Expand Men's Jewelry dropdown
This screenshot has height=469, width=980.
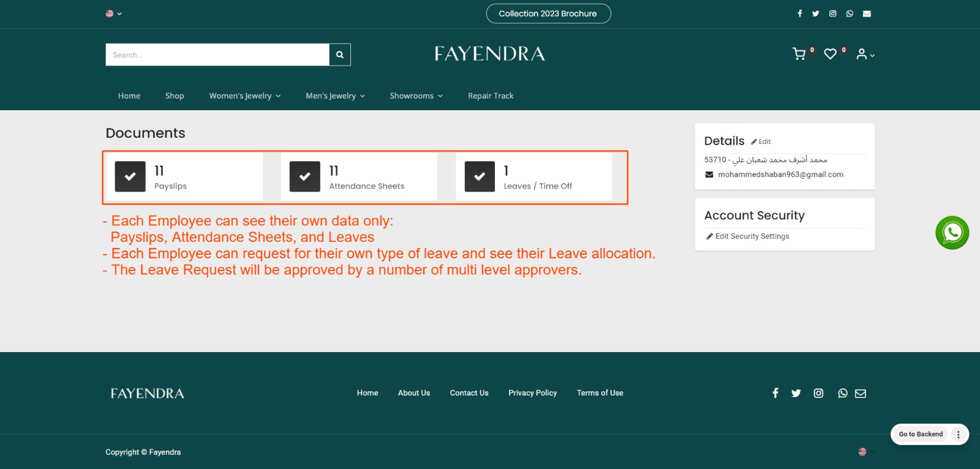coord(335,96)
